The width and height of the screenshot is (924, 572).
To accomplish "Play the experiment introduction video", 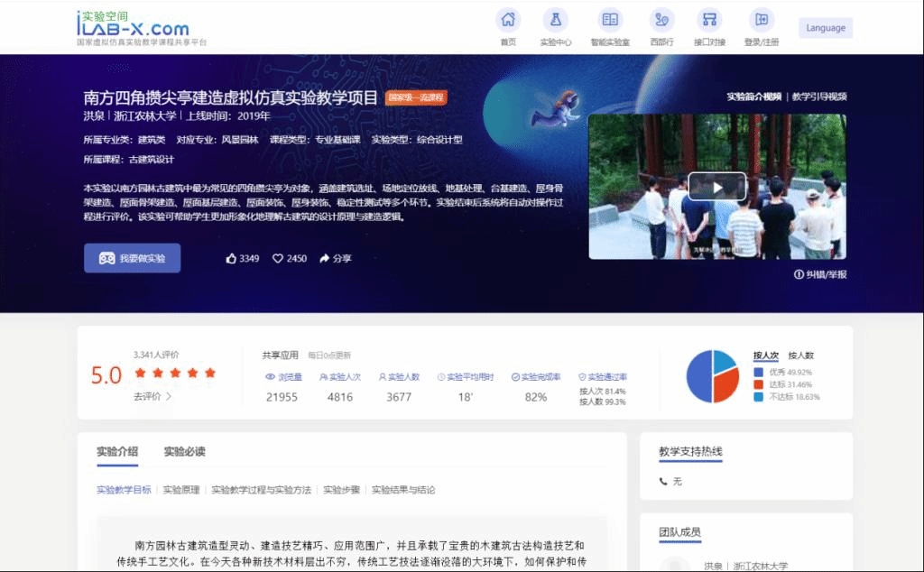I will coord(716,187).
